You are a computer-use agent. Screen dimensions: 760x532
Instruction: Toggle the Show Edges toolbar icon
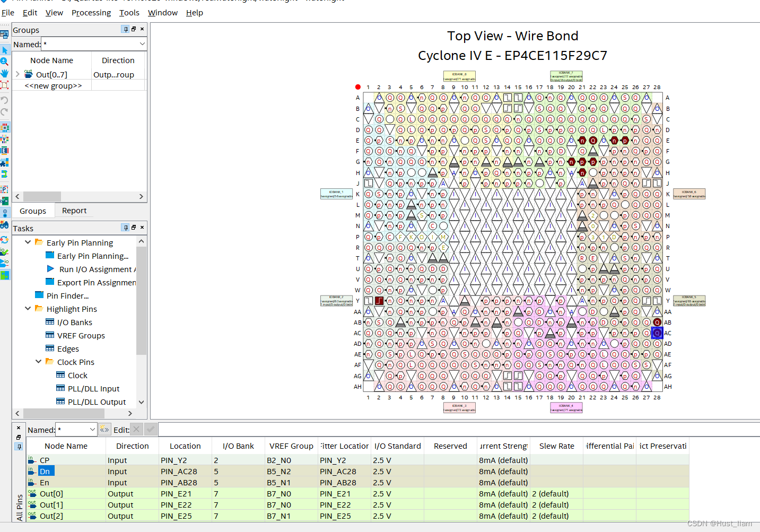5,151
